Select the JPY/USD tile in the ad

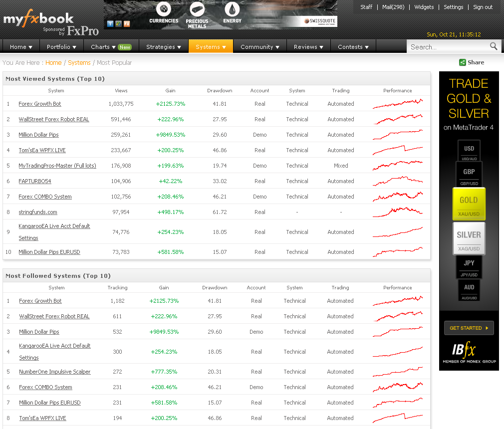point(469,267)
